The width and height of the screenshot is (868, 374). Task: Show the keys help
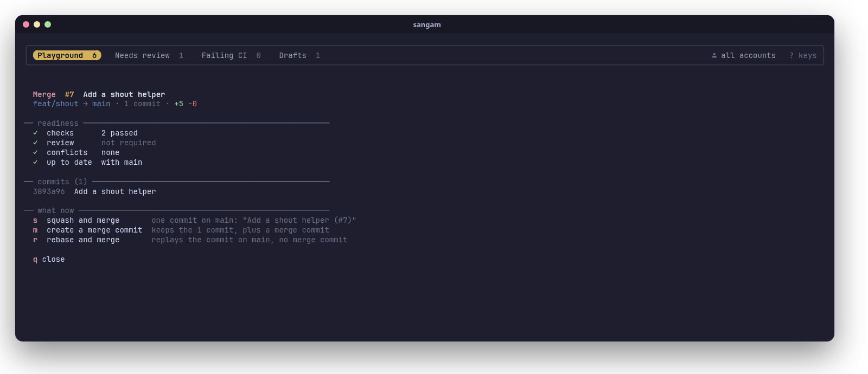[x=803, y=55]
